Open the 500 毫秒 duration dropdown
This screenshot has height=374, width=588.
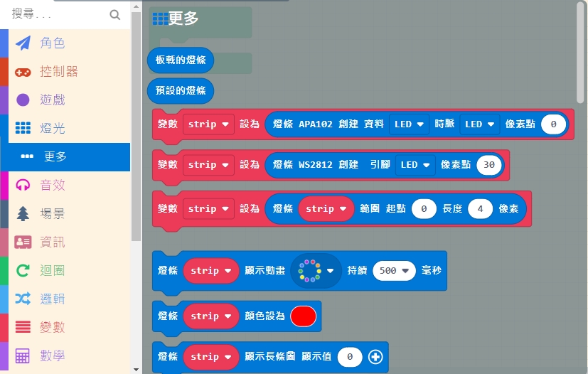(x=394, y=271)
